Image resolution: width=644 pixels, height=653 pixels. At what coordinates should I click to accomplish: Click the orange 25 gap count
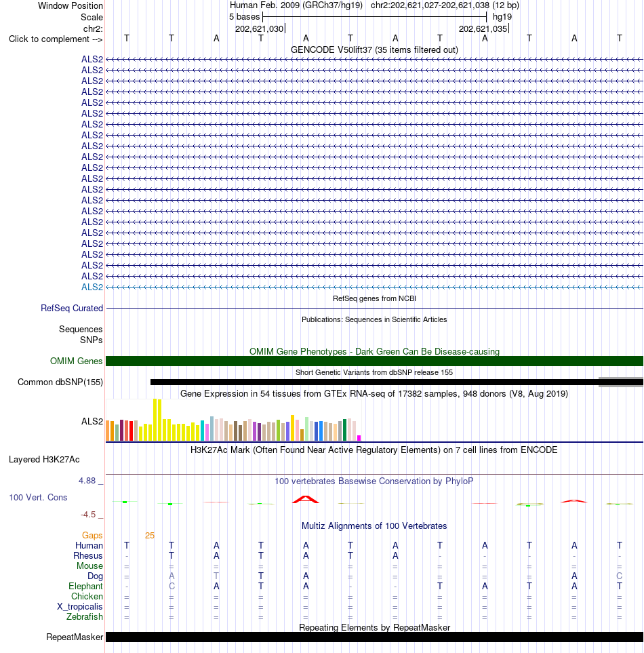click(149, 536)
